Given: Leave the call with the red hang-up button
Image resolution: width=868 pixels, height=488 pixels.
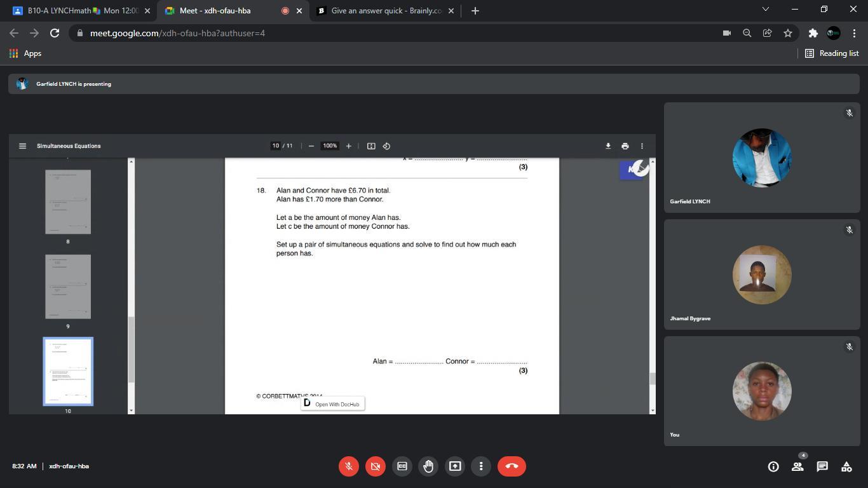Looking at the screenshot, I should tap(512, 466).
